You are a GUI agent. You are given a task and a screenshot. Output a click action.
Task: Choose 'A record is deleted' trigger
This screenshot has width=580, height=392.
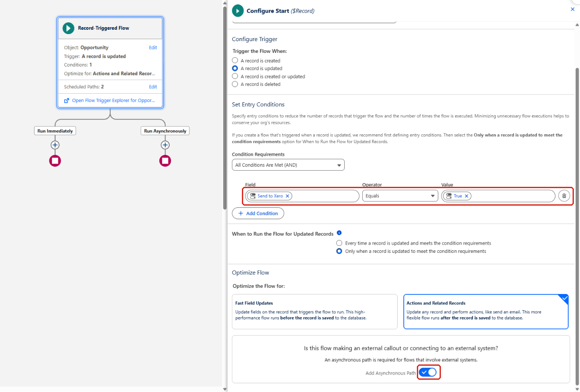pyautogui.click(x=235, y=84)
